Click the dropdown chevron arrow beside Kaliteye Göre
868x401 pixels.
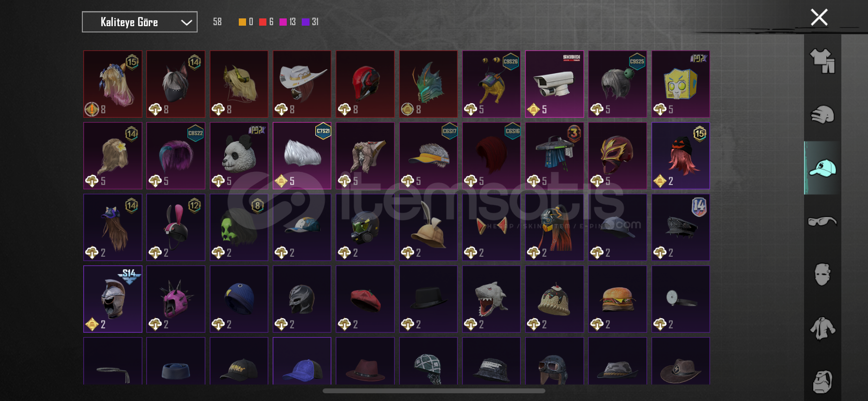pos(186,22)
